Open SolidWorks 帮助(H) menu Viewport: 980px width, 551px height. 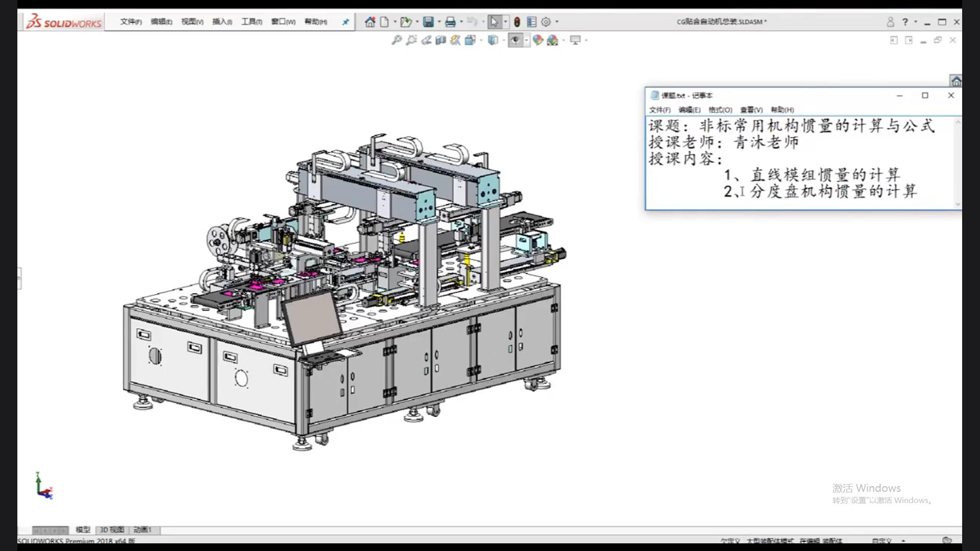315,22
